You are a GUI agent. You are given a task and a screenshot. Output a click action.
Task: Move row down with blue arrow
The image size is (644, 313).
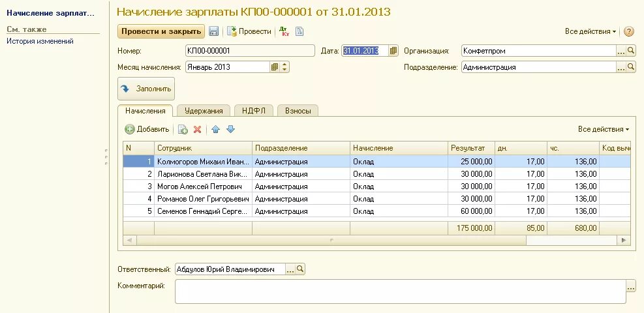pos(230,130)
